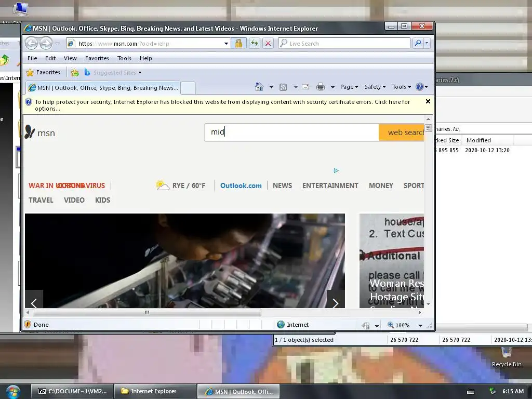
Task: Click the Read Mail icon
Action: point(305,87)
